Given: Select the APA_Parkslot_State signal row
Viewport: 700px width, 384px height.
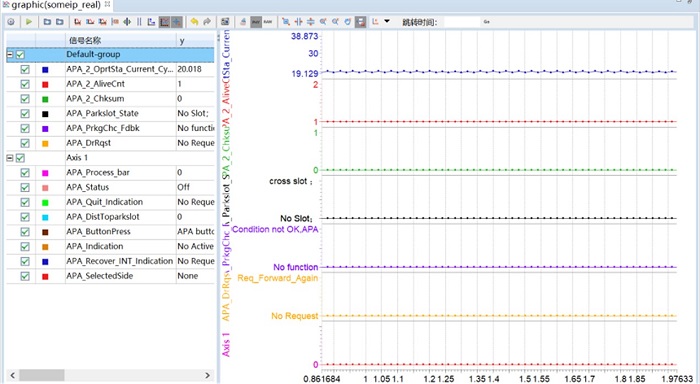Looking at the screenshot, I should [110, 113].
